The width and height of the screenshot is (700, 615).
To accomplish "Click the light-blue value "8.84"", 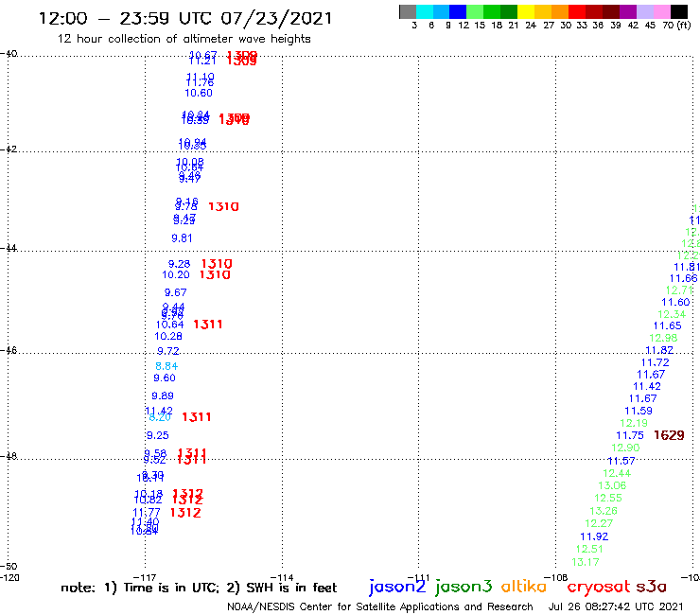I will (x=166, y=366).
